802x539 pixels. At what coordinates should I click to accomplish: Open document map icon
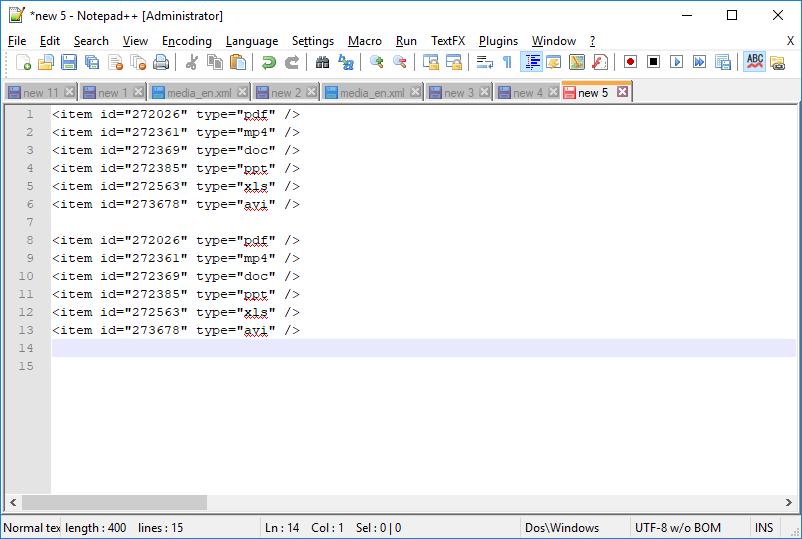click(576, 62)
